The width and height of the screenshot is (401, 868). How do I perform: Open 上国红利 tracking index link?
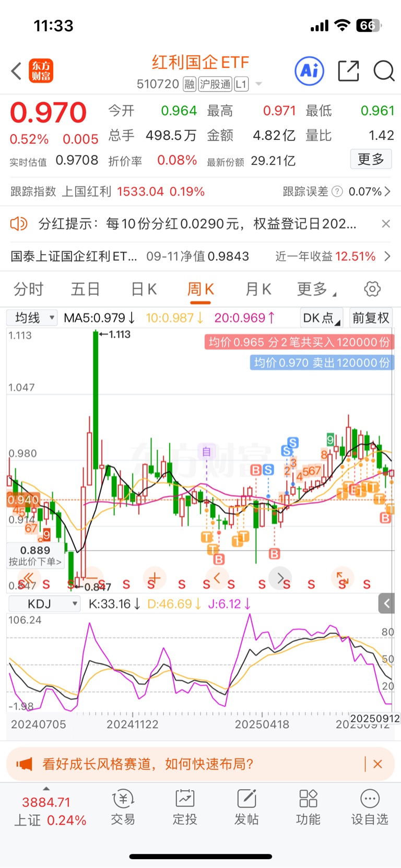click(x=87, y=192)
